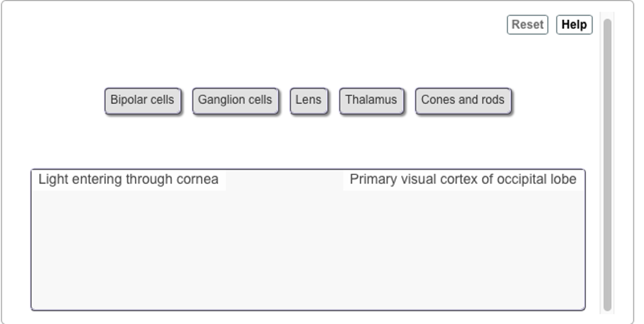Click the Reset button
Image resolution: width=644 pixels, height=324 pixels.
[527, 25]
